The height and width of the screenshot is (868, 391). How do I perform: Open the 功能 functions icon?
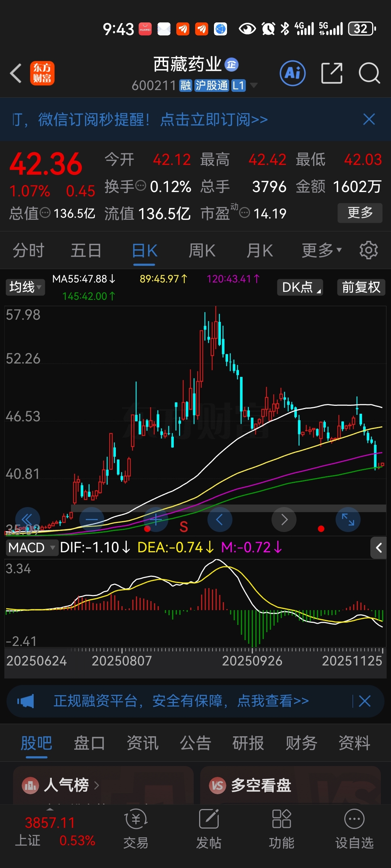(x=281, y=829)
